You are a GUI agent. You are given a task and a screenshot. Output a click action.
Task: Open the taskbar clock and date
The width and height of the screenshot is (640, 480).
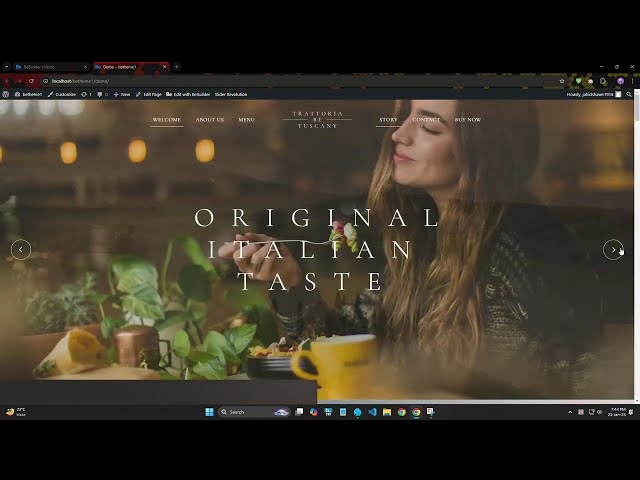[x=616, y=412]
